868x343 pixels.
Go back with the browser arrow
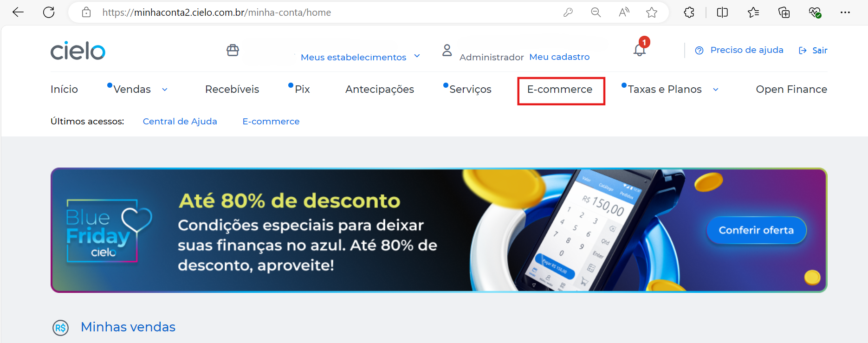18,13
